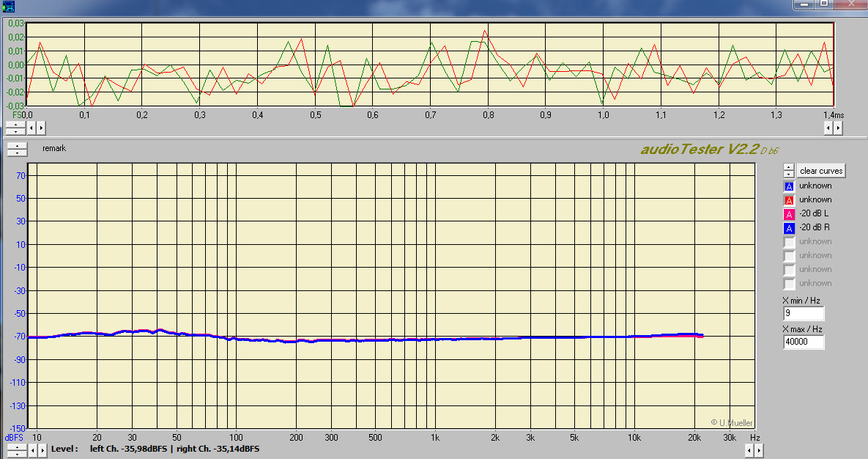
Task: Toggle the red 'unknown' curve checkbox
Action: (789, 200)
